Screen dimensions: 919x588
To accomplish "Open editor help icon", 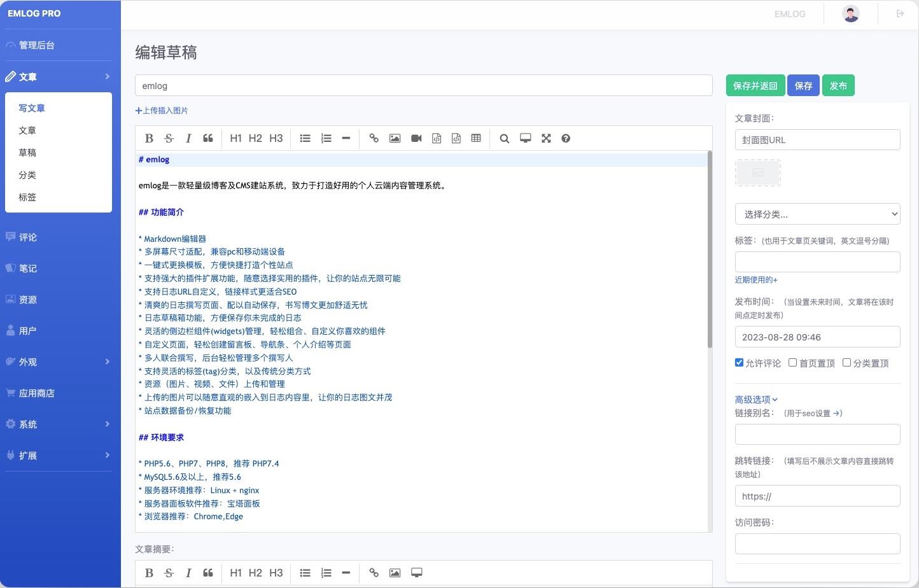I will click(x=566, y=138).
